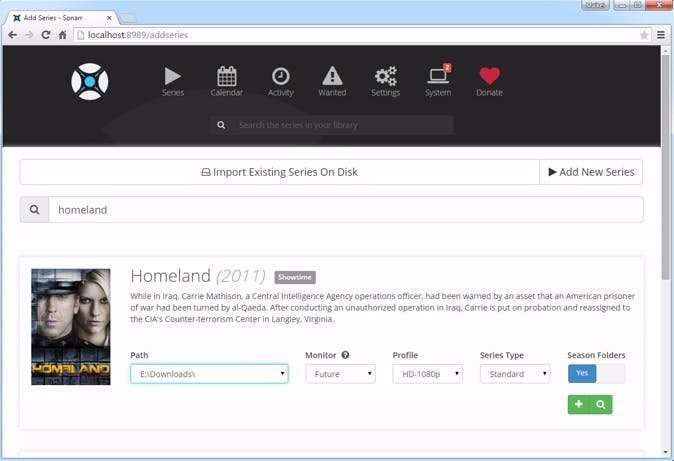Click the Monitor help question mark icon
The width and height of the screenshot is (674, 461).
[x=345, y=355]
